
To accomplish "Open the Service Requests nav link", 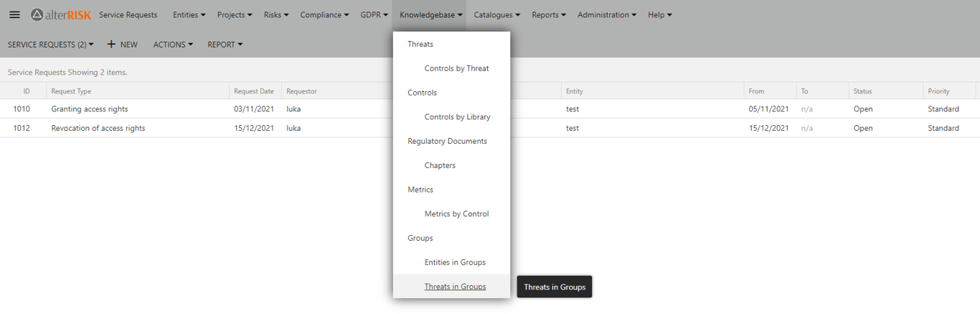I will 128,14.
